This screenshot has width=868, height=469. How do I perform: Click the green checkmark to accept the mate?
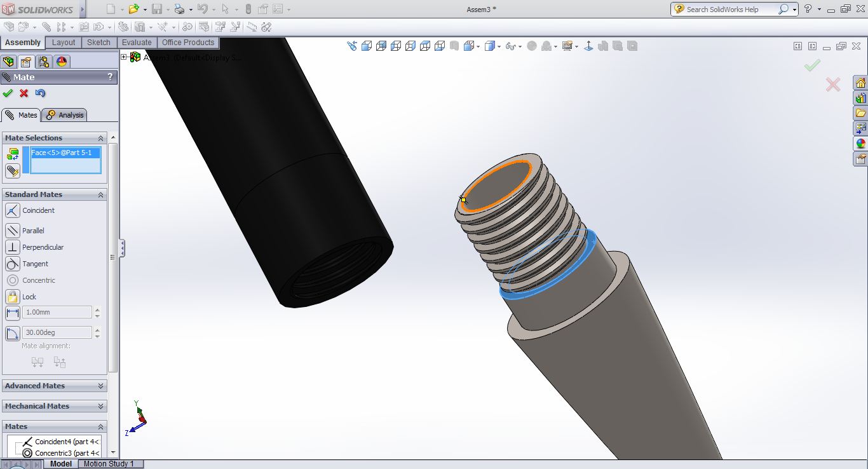(8, 93)
